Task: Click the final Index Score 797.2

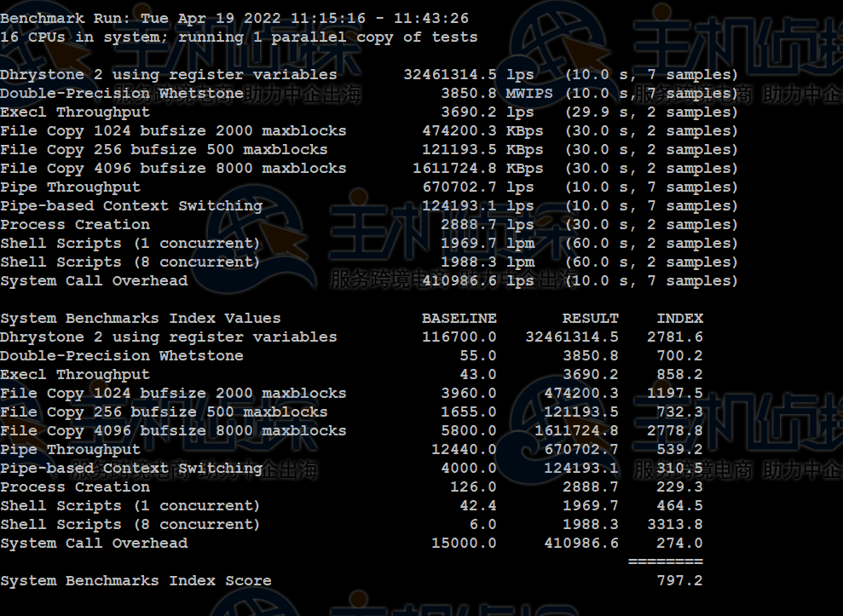Action: tap(679, 580)
